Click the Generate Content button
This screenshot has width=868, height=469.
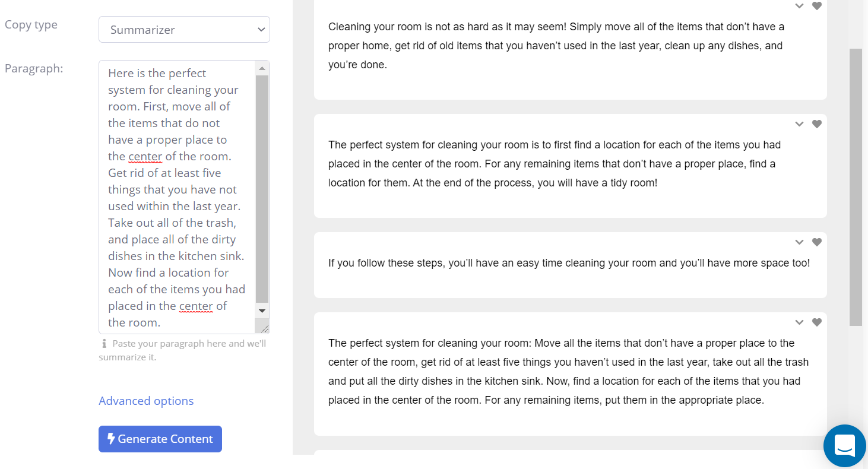point(160,439)
